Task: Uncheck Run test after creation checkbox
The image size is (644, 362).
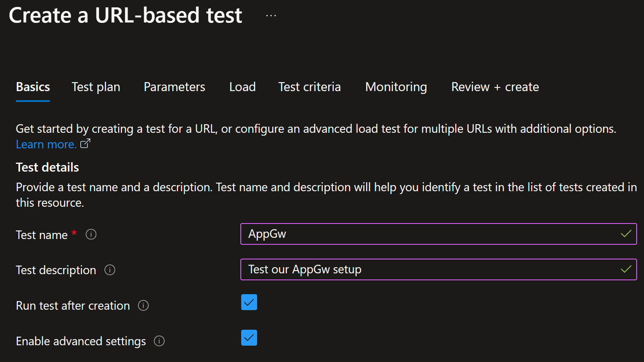Action: pos(249,302)
